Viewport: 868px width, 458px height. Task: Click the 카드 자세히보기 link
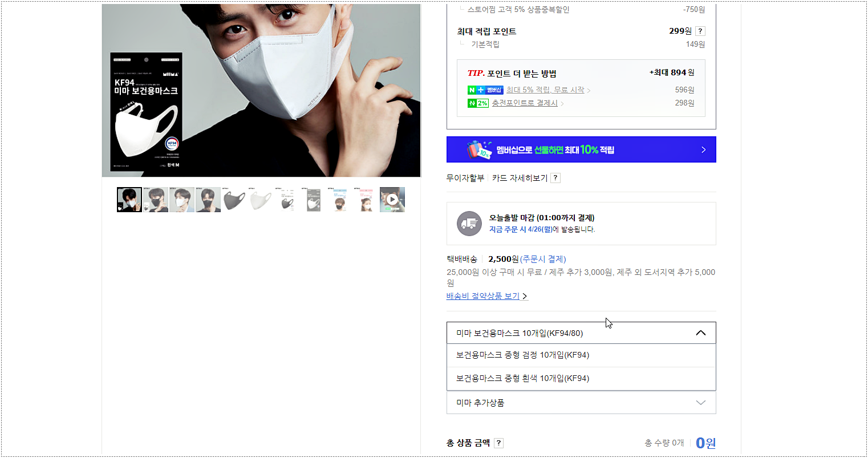pyautogui.click(x=520, y=178)
